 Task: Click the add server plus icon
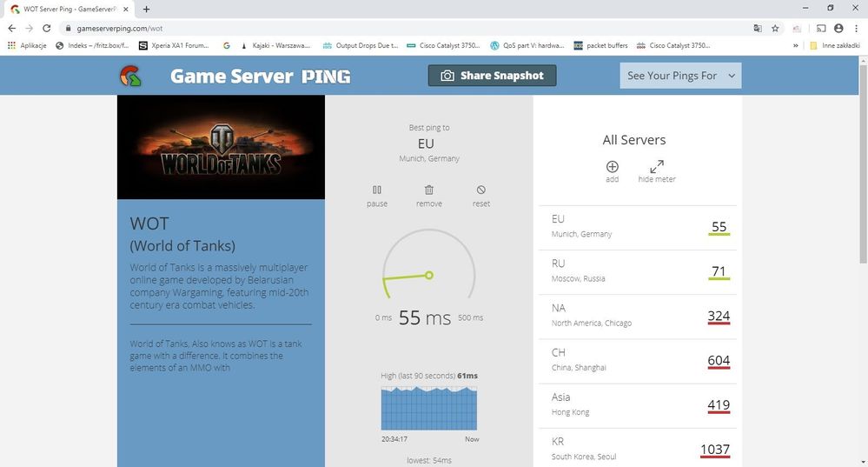pos(612,167)
